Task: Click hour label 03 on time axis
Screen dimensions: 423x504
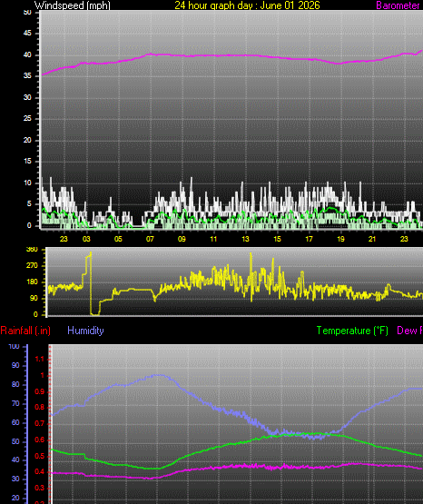Action: pos(86,239)
